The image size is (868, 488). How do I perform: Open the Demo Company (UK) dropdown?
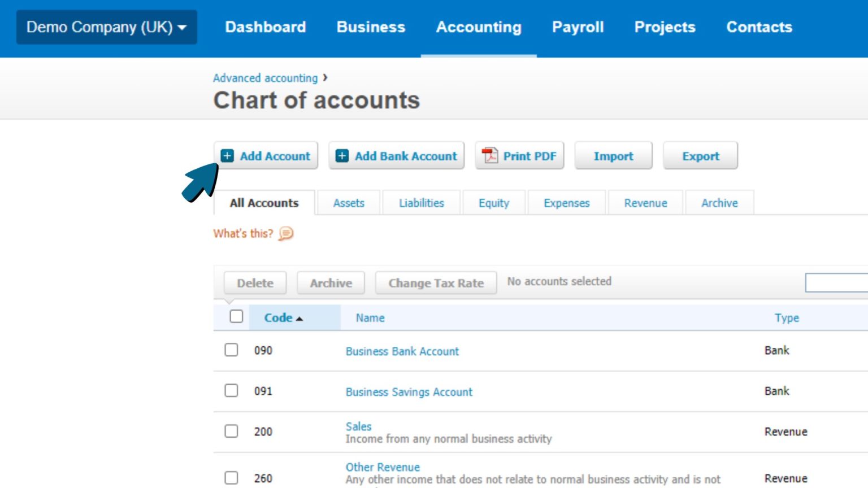106,27
